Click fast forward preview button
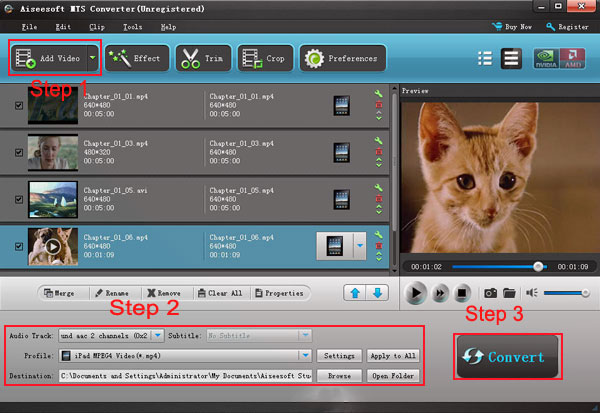 [x=440, y=293]
